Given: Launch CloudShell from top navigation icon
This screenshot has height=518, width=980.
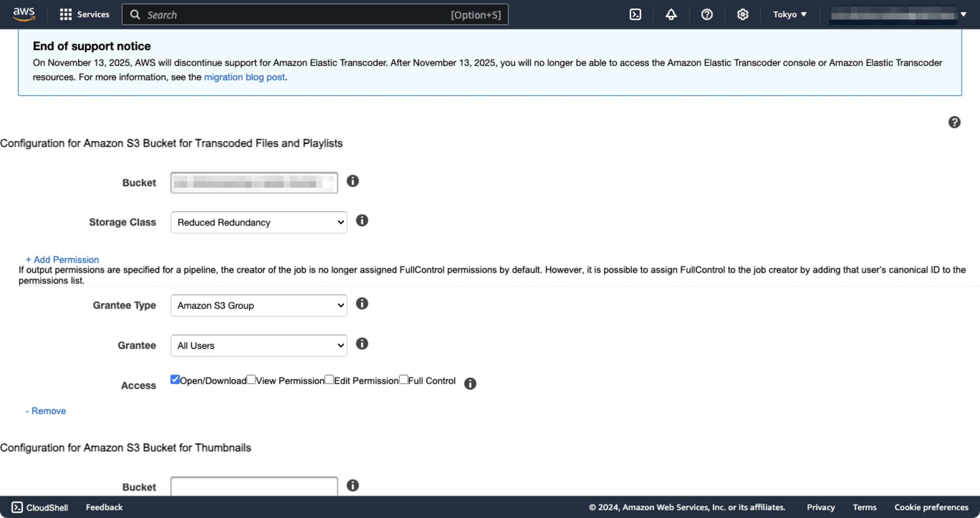Looking at the screenshot, I should [635, 14].
